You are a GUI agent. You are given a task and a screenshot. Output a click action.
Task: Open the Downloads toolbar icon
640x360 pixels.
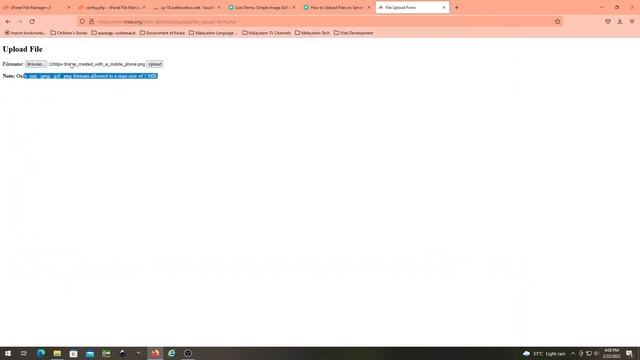pos(620,21)
